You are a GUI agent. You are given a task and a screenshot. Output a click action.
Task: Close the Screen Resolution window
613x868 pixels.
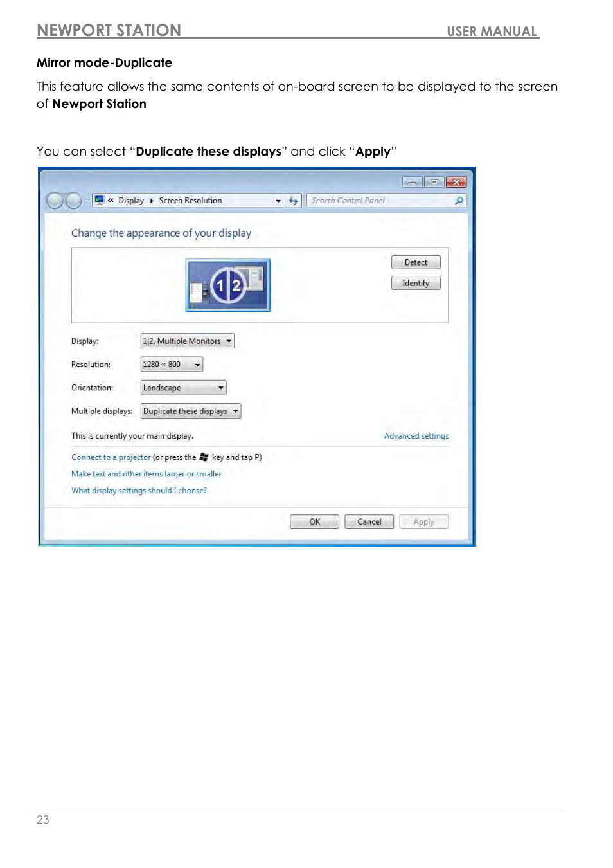pyautogui.click(x=456, y=183)
